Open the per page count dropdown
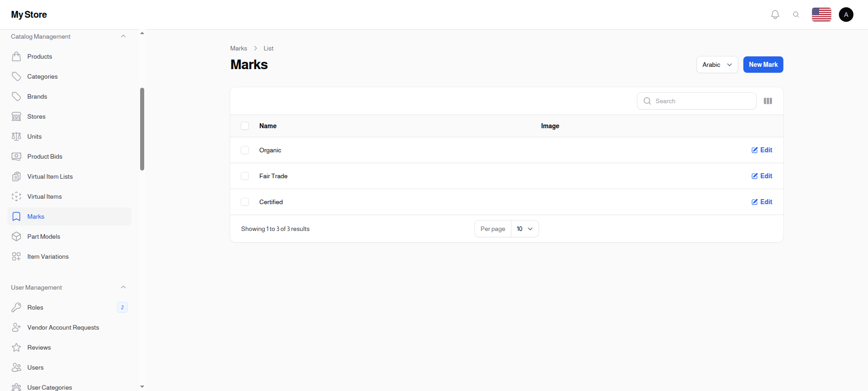Image resolution: width=868 pixels, height=391 pixels. tap(525, 229)
